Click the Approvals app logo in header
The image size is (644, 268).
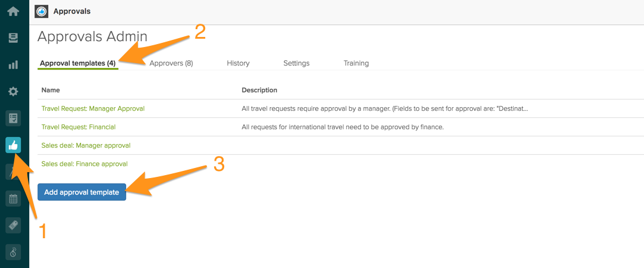(42, 11)
